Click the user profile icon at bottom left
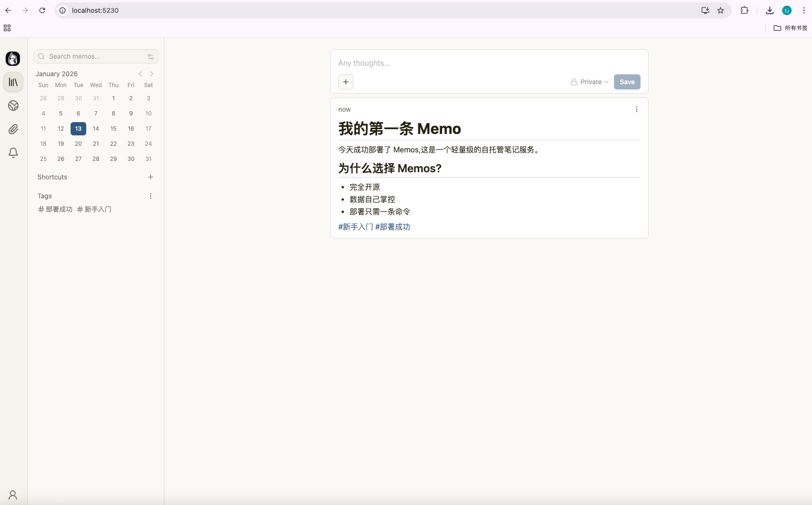The width and height of the screenshot is (812, 505). [13, 495]
